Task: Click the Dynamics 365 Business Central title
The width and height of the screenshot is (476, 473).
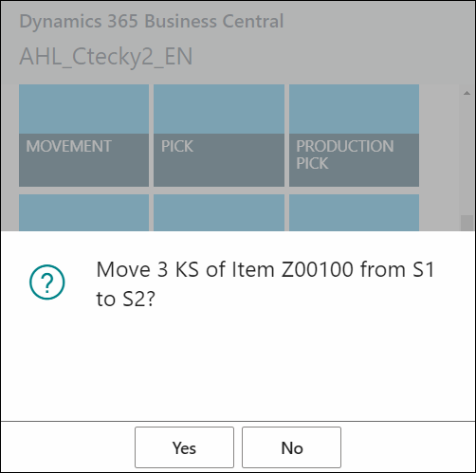Action: [x=152, y=21]
